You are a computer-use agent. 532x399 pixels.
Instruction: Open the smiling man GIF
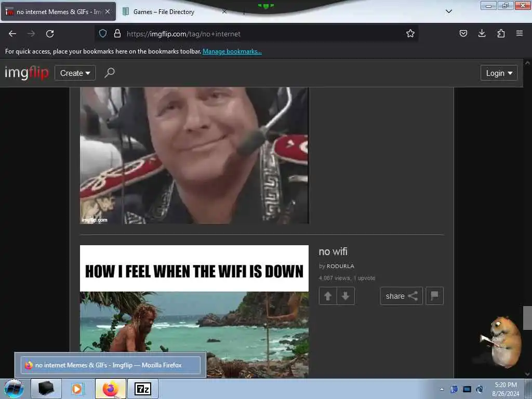coord(194,155)
